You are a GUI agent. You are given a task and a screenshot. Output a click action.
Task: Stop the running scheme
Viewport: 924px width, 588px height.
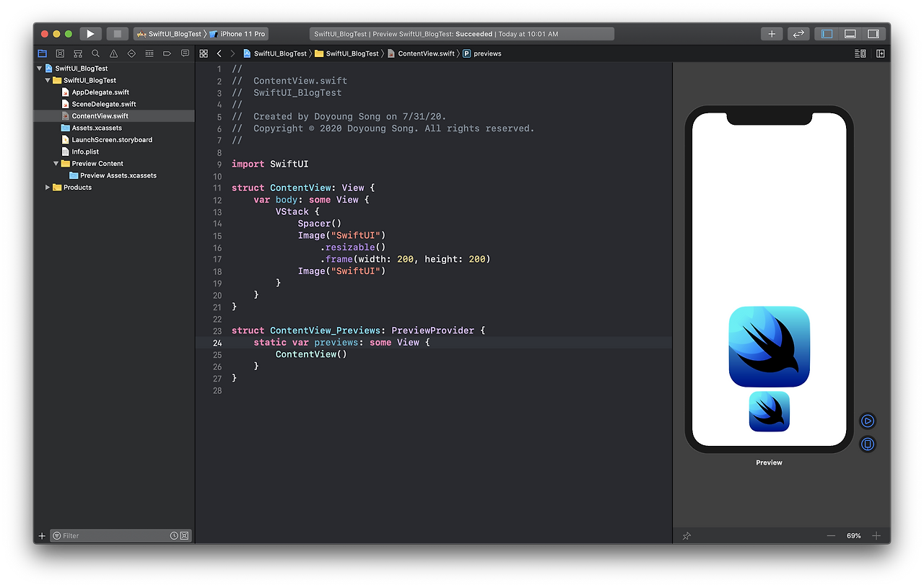click(x=117, y=34)
